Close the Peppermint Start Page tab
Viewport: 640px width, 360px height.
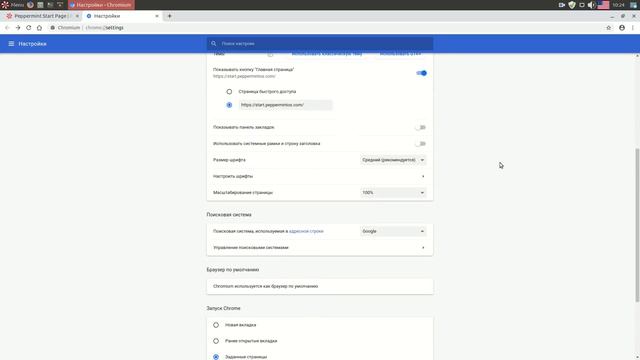point(77,16)
